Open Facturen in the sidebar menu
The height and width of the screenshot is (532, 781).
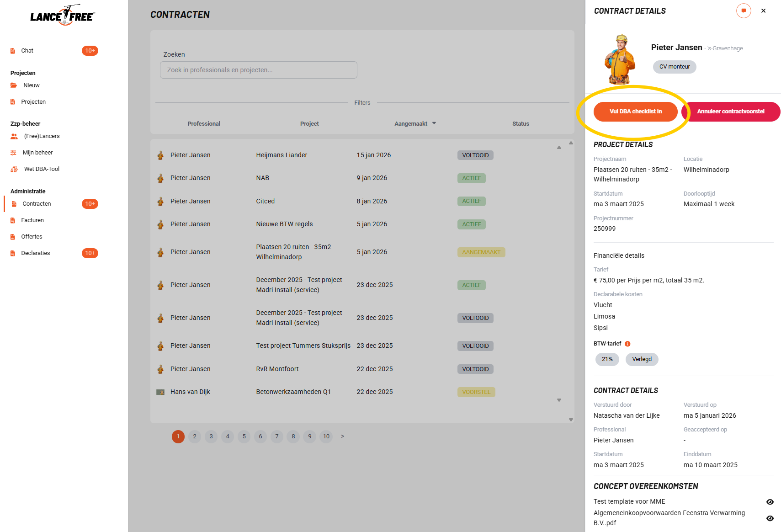(32, 220)
